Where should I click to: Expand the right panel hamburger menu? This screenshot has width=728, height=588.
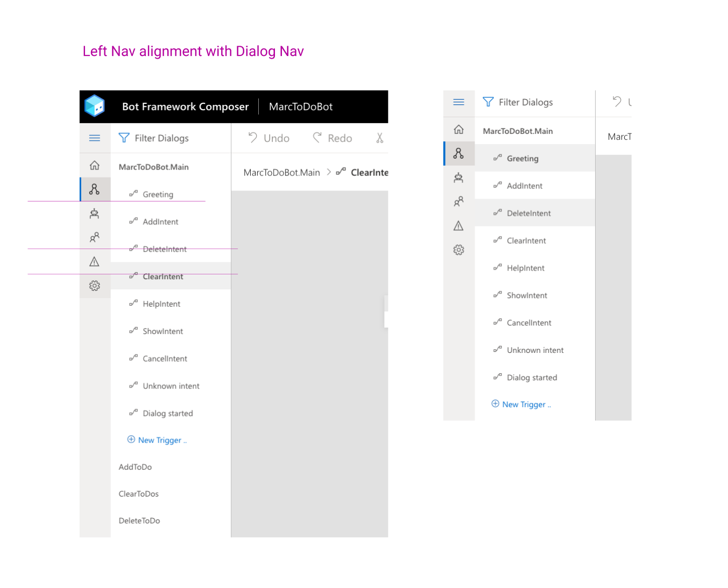(x=458, y=102)
